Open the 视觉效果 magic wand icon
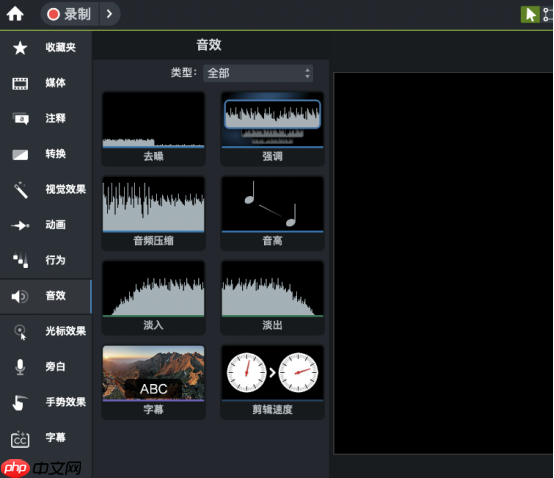 tap(20, 190)
